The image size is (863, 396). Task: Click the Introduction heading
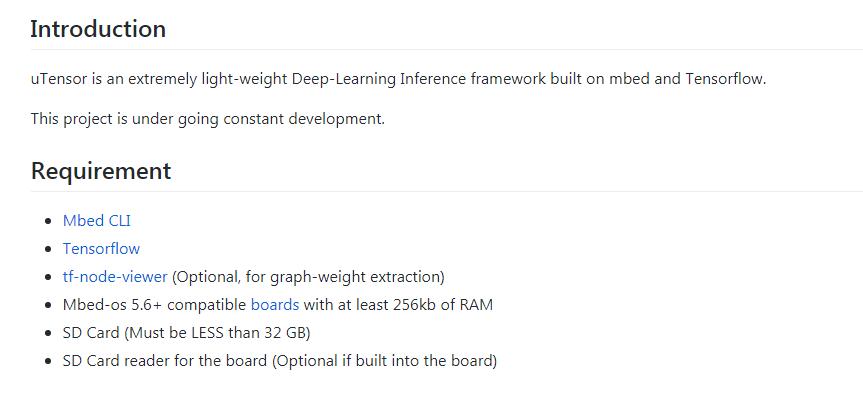tap(98, 29)
